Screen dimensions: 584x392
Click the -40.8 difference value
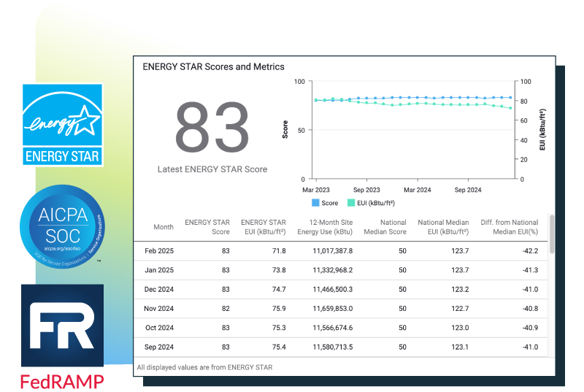coord(530,309)
